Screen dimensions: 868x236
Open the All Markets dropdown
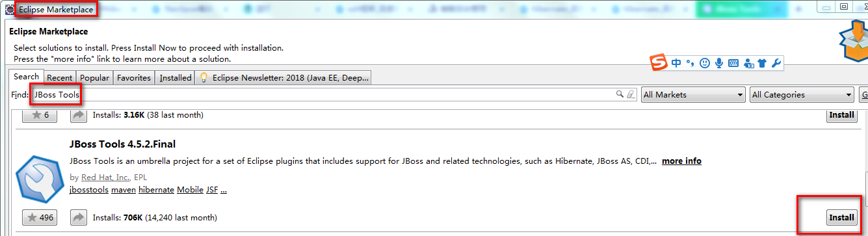coord(693,95)
